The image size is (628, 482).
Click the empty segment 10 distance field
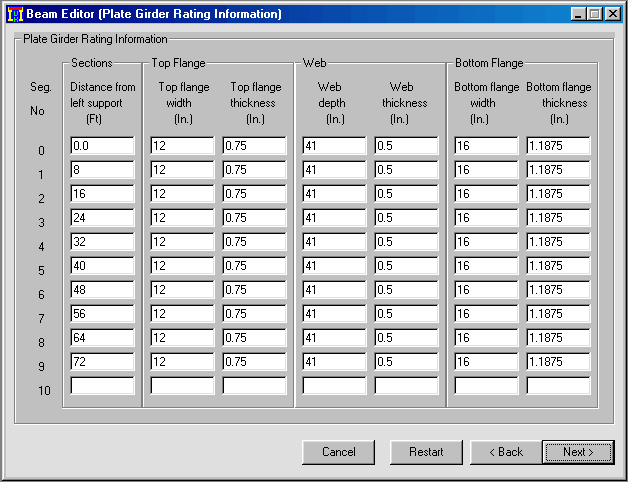pos(102,386)
